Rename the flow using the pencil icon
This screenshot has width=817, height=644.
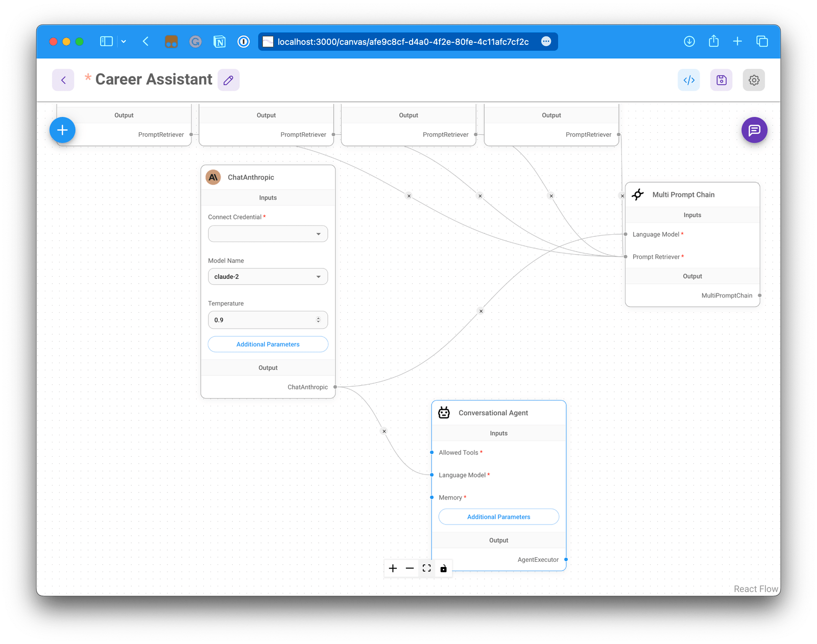tap(228, 80)
